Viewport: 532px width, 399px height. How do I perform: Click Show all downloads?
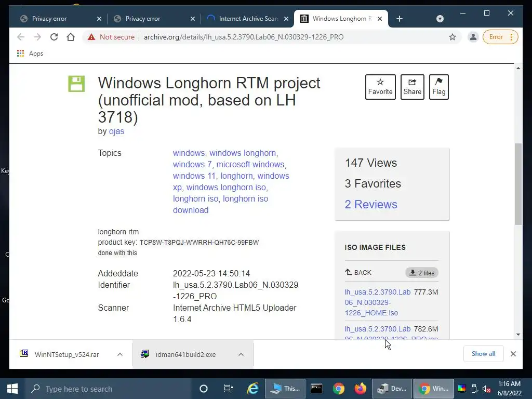pos(484,354)
